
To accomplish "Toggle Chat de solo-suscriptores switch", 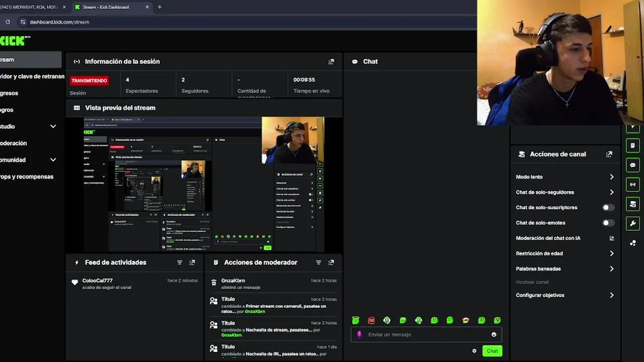I will coord(608,208).
